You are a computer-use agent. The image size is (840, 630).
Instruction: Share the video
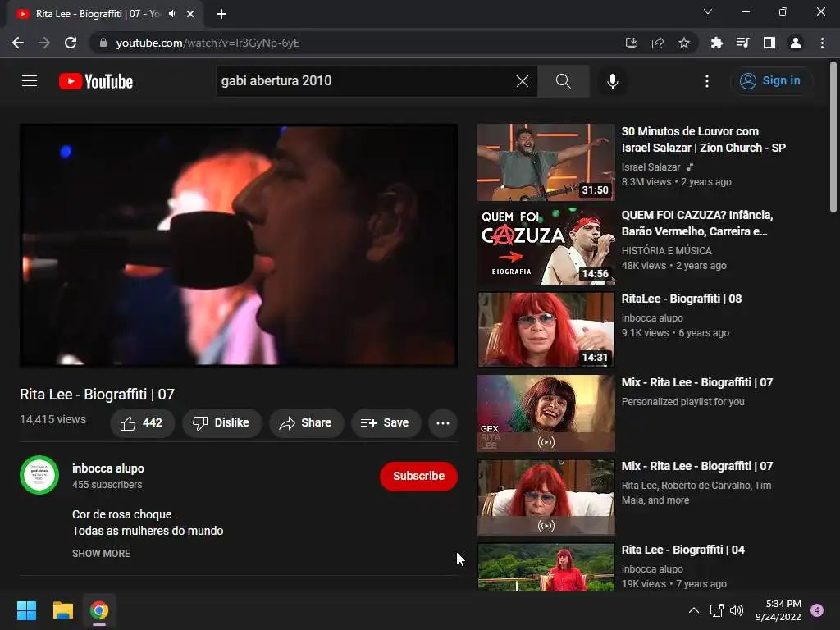(306, 422)
